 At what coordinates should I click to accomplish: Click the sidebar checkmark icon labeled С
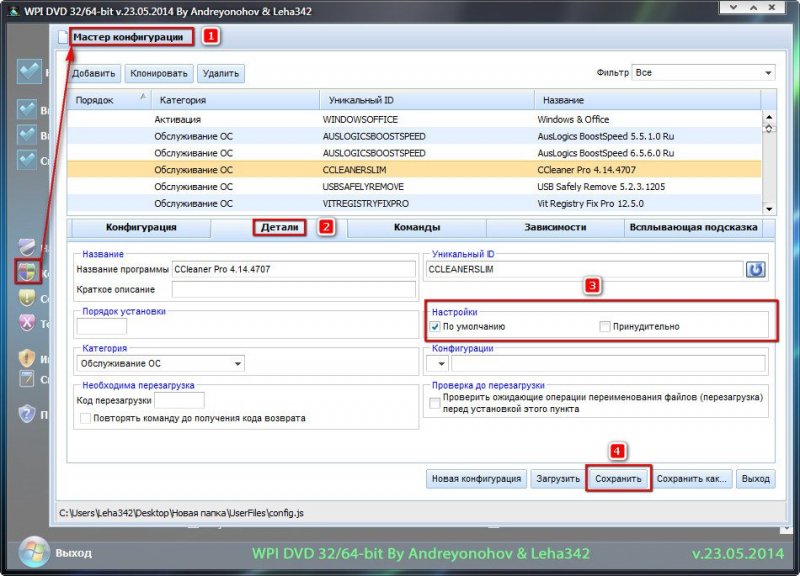(27, 160)
